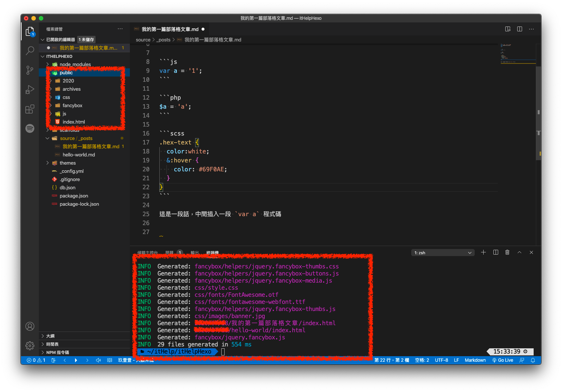Select the editor tab 我的第一篇部落格文章.md
Screen dimensions: 562x392
click(170, 29)
